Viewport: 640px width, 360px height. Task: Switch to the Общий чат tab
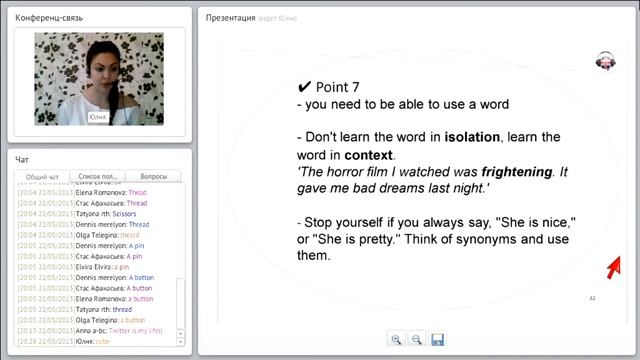[x=42, y=176]
